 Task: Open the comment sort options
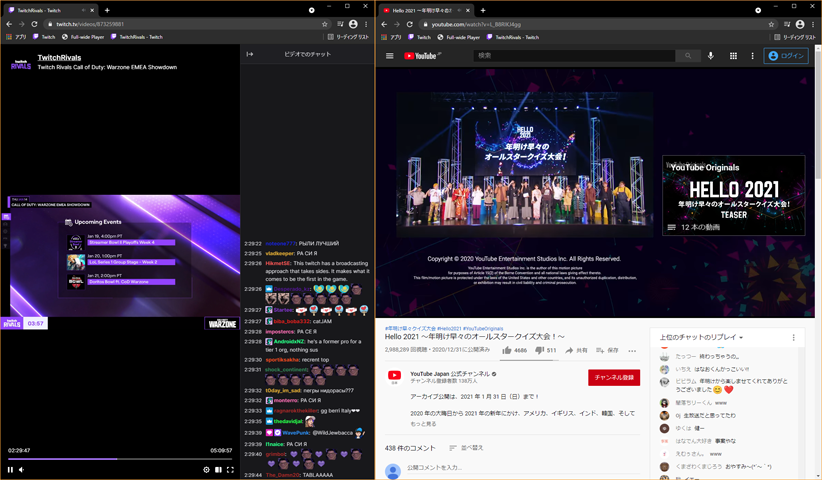467,448
